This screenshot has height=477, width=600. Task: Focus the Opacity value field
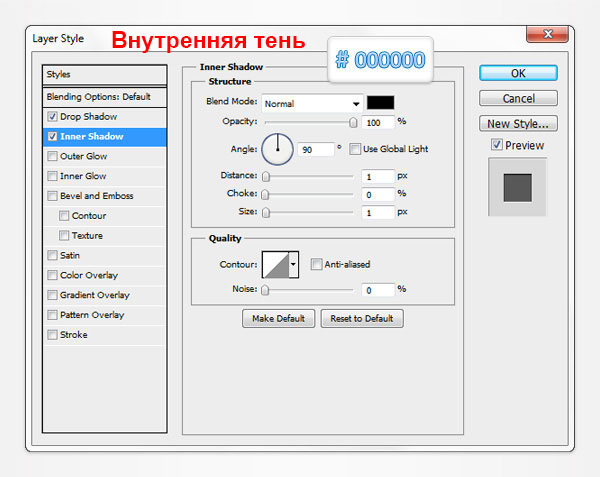coord(378,122)
